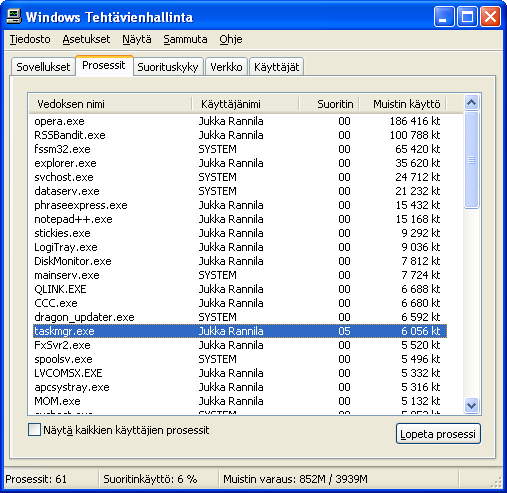Click 'Muistin varaus: 852M / 3939M' status
This screenshot has width=507, height=493.
295,479
